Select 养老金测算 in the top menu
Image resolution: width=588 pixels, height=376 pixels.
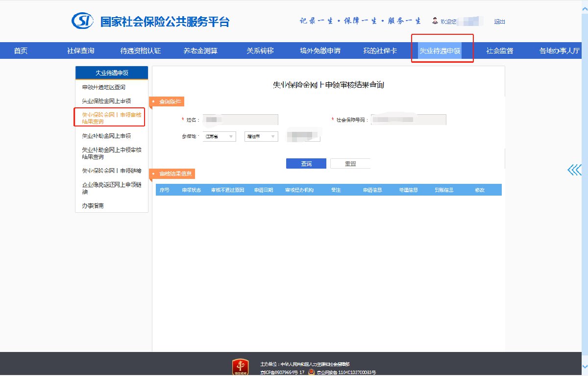(x=200, y=51)
